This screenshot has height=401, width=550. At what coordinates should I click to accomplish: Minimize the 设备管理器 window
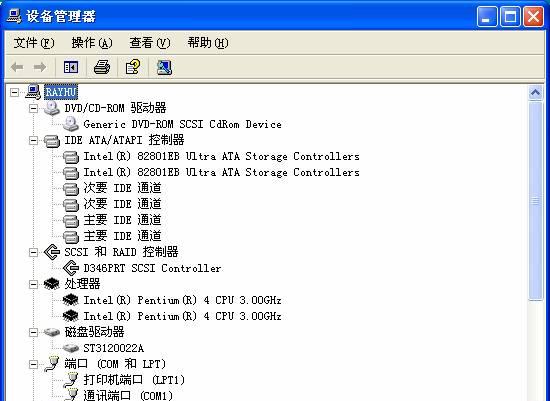point(487,16)
